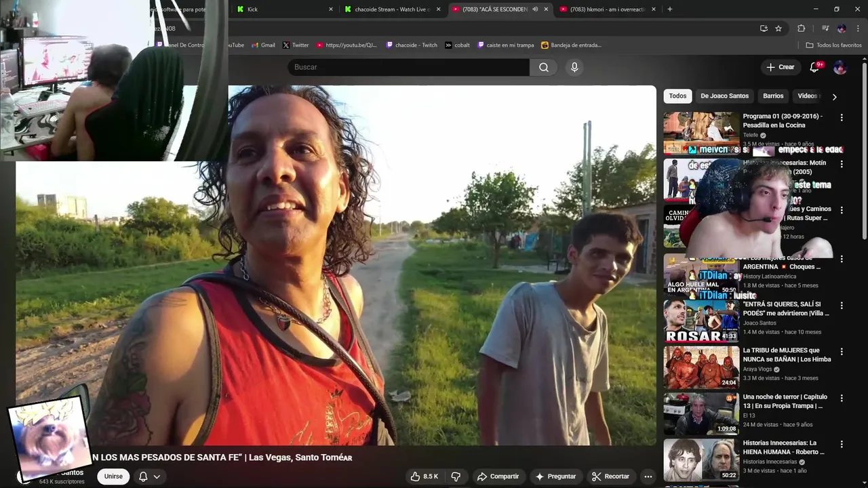Click the Recortar clip button

coord(610,476)
